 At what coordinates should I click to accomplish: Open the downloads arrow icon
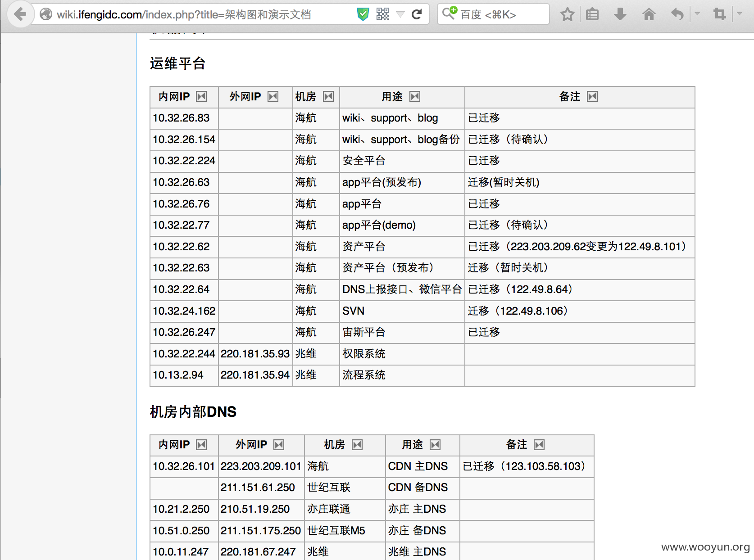pyautogui.click(x=620, y=14)
